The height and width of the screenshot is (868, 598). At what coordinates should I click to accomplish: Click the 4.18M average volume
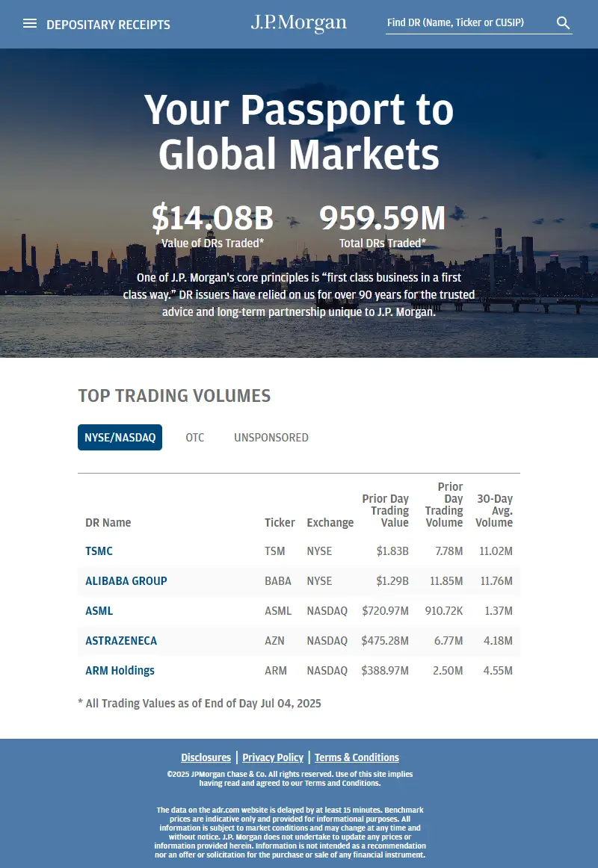click(499, 640)
